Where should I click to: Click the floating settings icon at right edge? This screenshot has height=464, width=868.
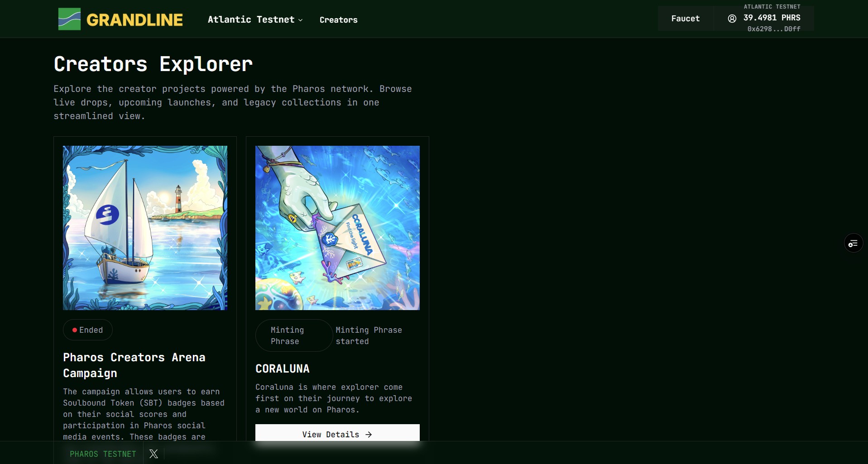click(x=854, y=244)
